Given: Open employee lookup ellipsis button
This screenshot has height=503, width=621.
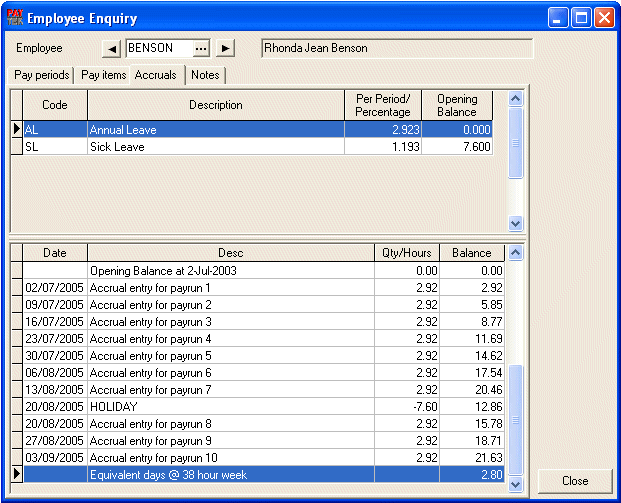Looking at the screenshot, I should pyautogui.click(x=201, y=49).
